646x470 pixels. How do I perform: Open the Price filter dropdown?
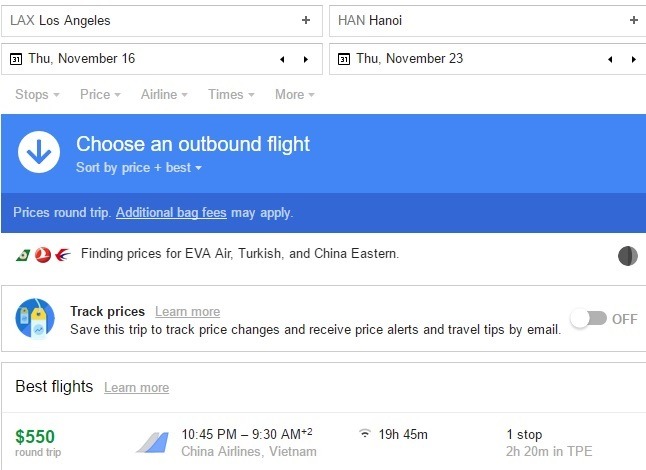(100, 94)
